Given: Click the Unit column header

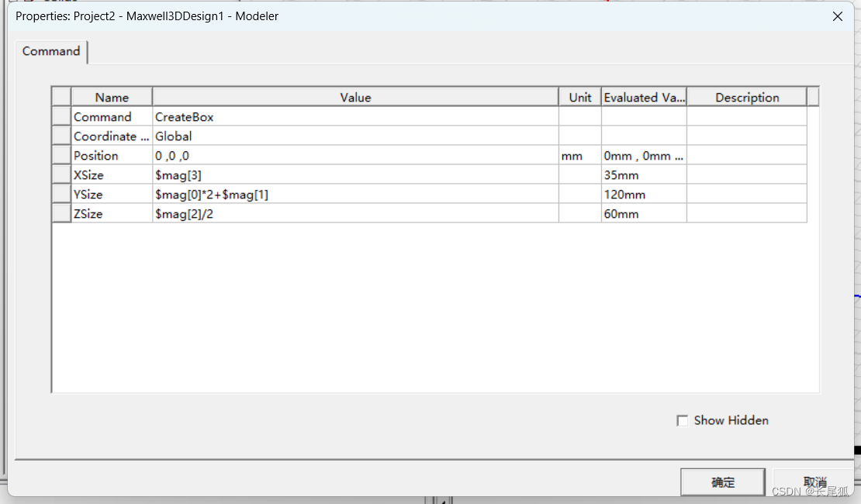Looking at the screenshot, I should (579, 98).
